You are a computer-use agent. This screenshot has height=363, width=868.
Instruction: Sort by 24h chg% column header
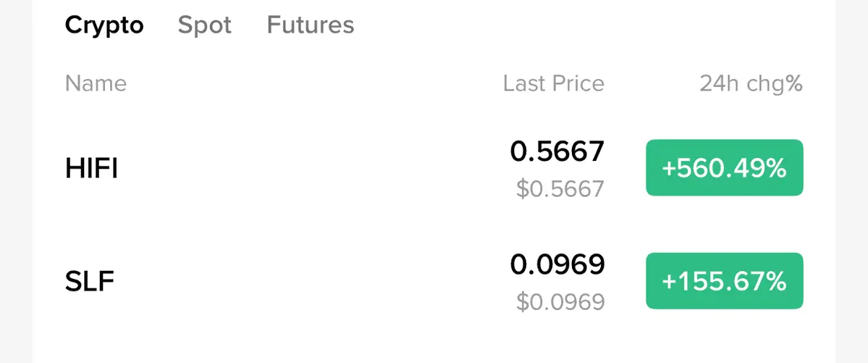751,83
